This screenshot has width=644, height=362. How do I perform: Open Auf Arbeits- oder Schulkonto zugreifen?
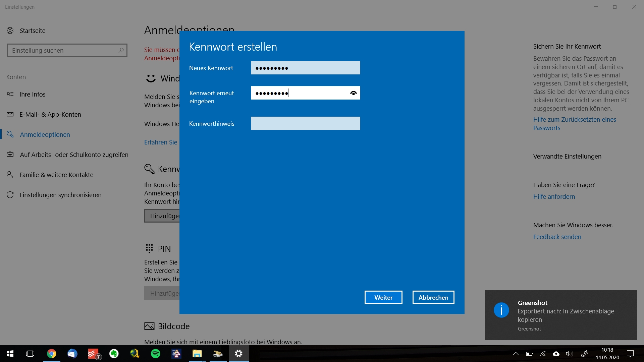(74, 155)
